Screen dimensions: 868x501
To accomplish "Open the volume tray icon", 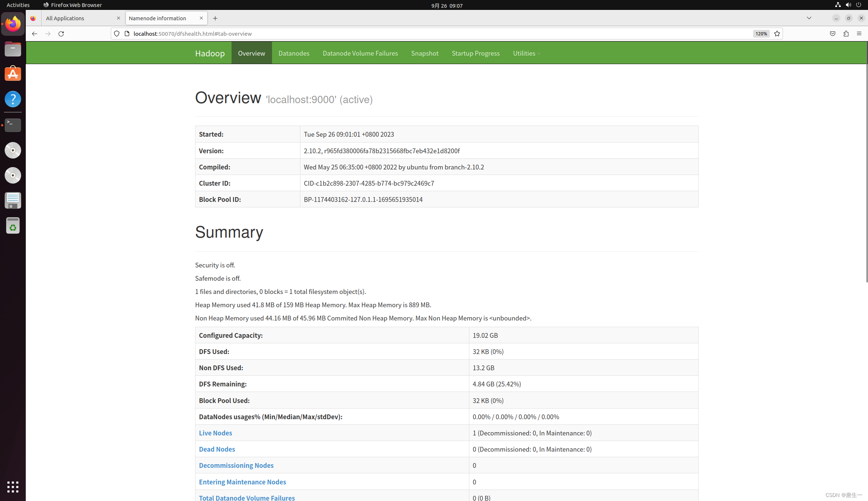I will (x=848, y=5).
